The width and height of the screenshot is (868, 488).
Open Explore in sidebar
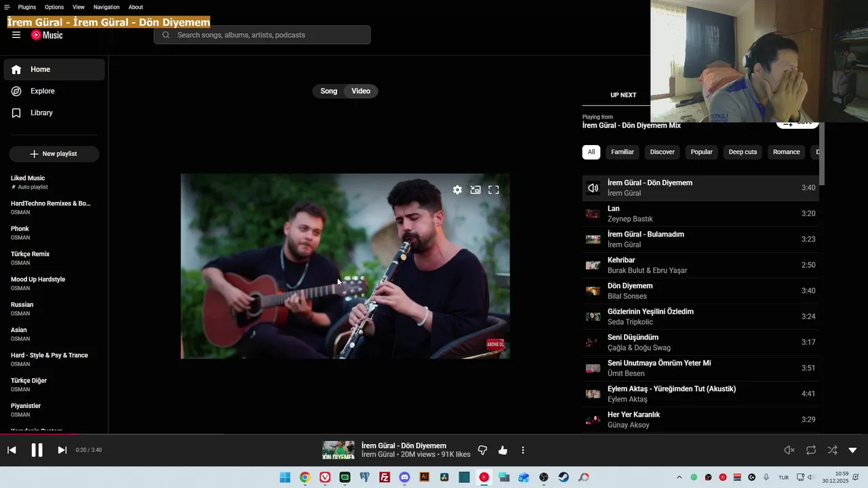coord(54,91)
